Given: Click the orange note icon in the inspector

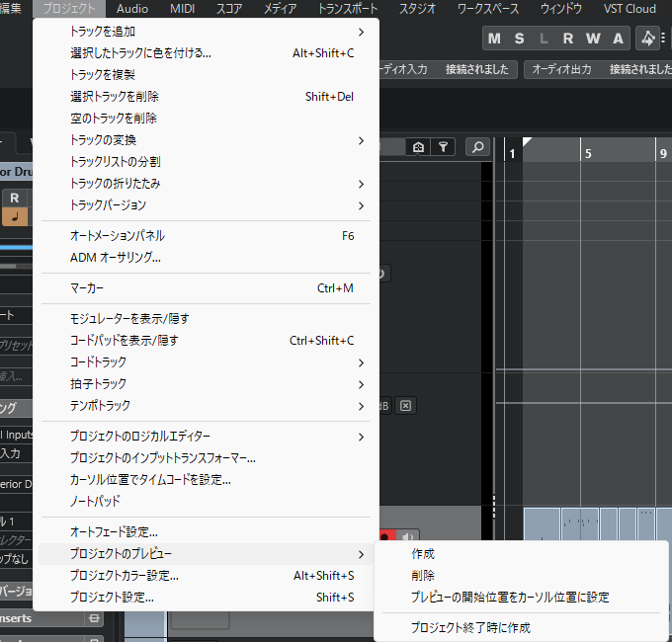Looking at the screenshot, I should [x=15, y=216].
